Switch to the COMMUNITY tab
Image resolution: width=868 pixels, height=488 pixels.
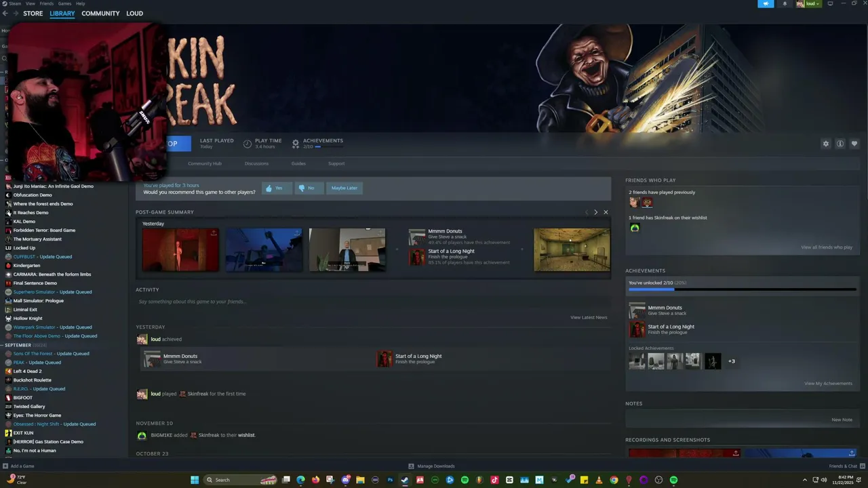coord(100,14)
